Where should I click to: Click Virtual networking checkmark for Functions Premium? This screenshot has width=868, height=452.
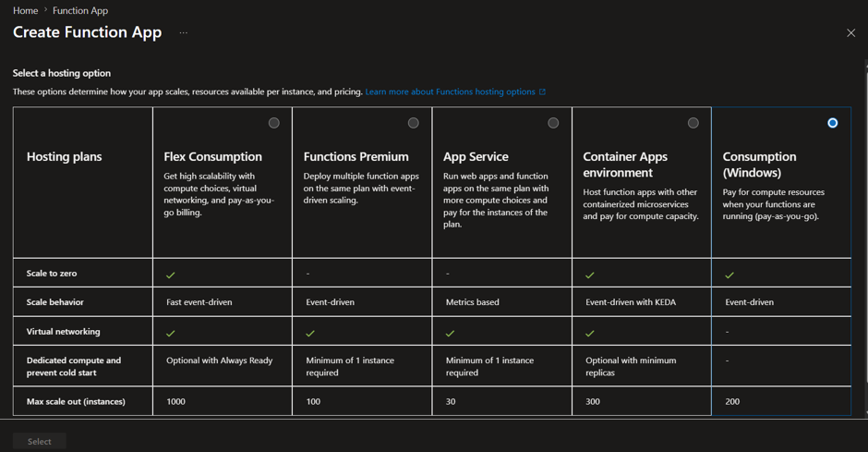[x=310, y=333]
